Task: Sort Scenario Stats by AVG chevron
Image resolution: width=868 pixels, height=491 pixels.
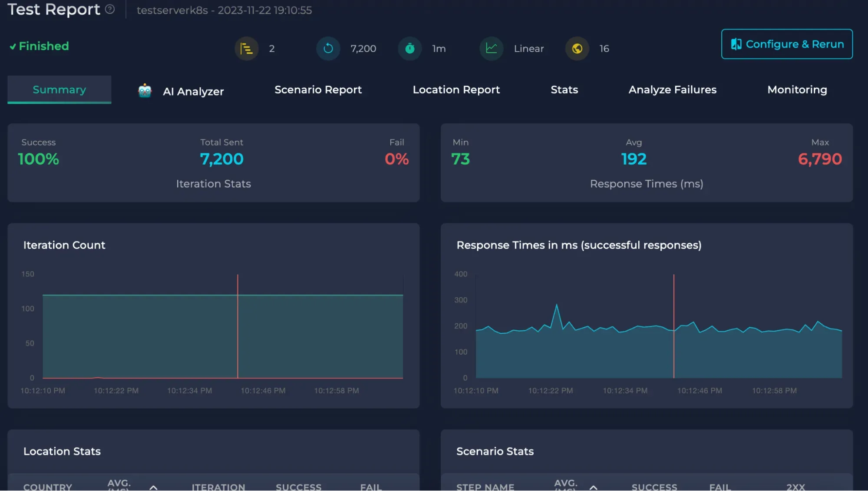Action: coord(593,487)
